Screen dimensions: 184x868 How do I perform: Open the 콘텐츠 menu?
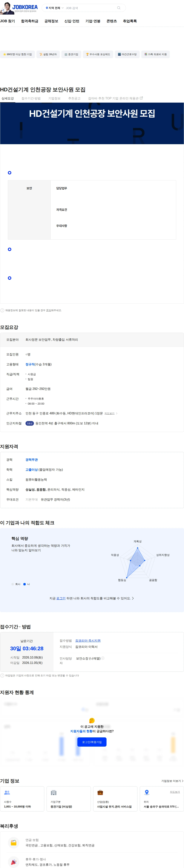(x=112, y=21)
